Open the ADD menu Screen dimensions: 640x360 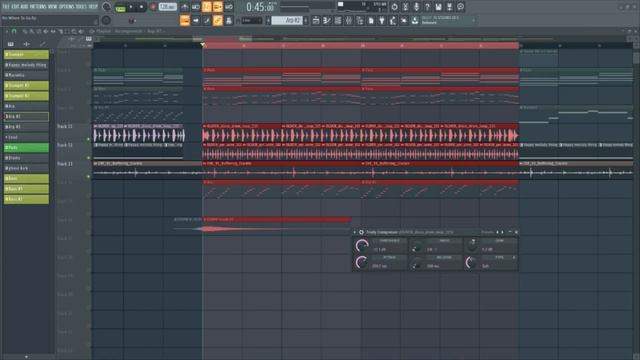coord(24,7)
